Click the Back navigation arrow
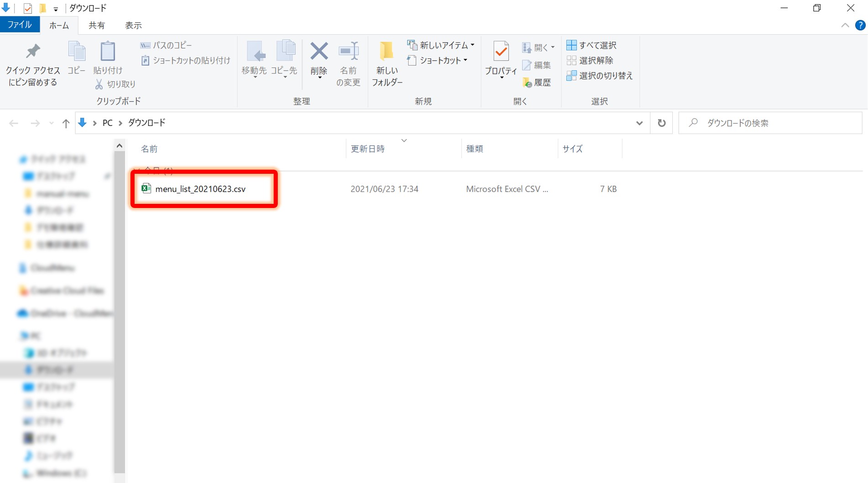 pos(14,123)
